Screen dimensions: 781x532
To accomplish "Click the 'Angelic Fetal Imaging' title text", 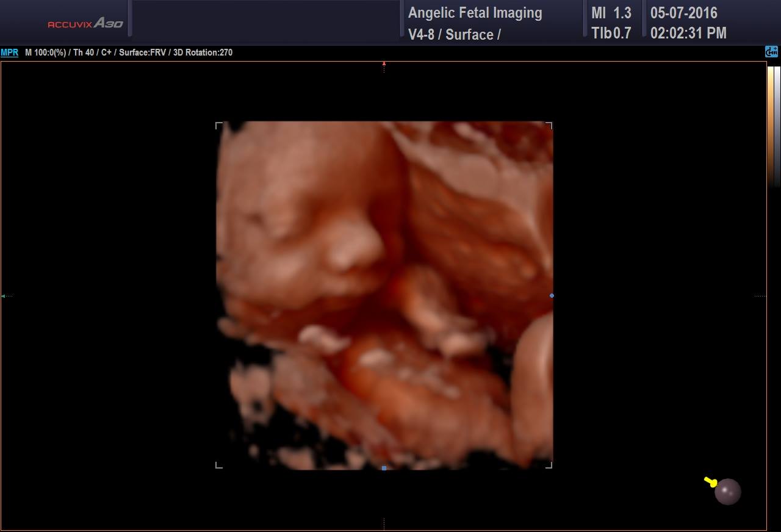I will point(475,13).
